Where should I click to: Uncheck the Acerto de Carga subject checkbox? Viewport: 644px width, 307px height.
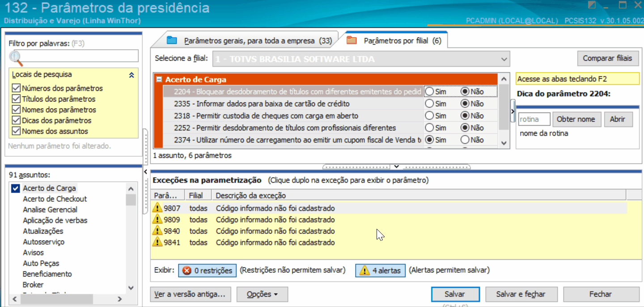pos(16,188)
